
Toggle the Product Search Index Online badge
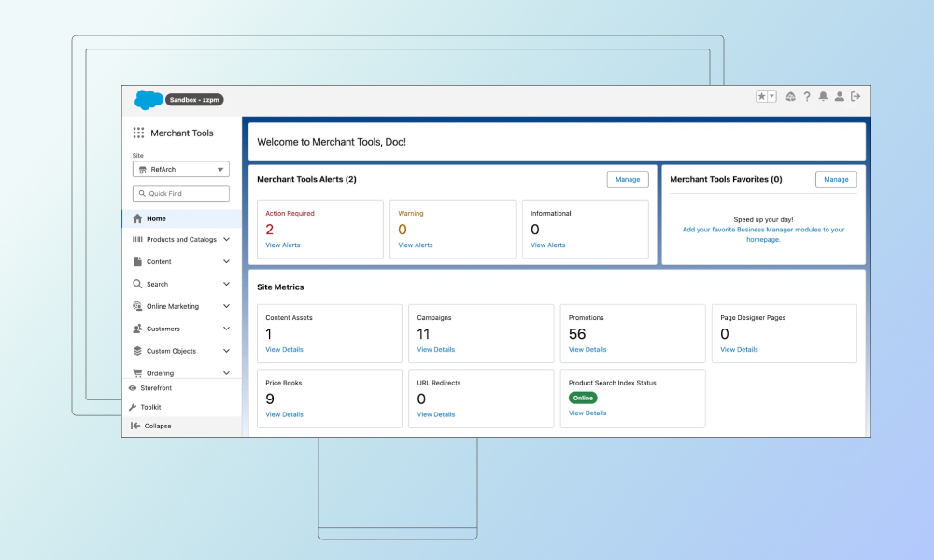click(583, 397)
